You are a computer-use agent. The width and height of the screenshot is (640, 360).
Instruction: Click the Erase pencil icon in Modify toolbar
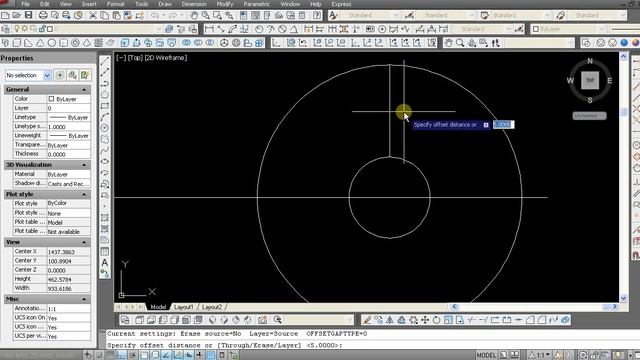367,320
